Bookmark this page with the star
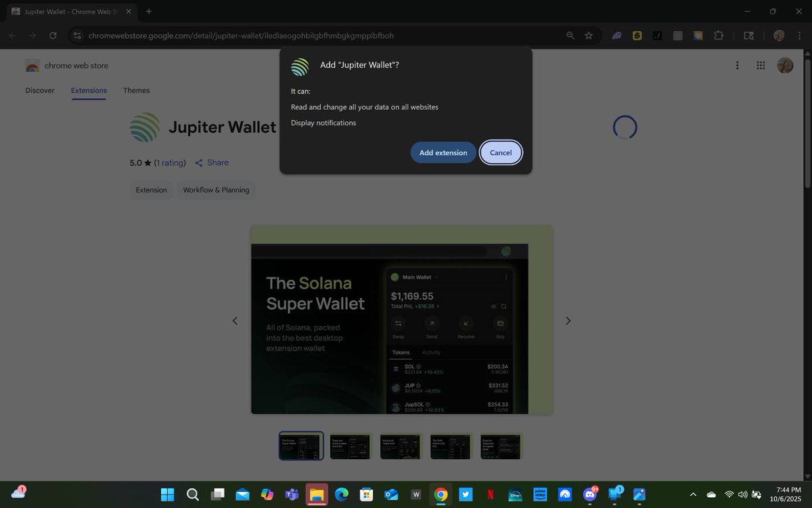Screen dimensions: 812x508 click(x=589, y=35)
